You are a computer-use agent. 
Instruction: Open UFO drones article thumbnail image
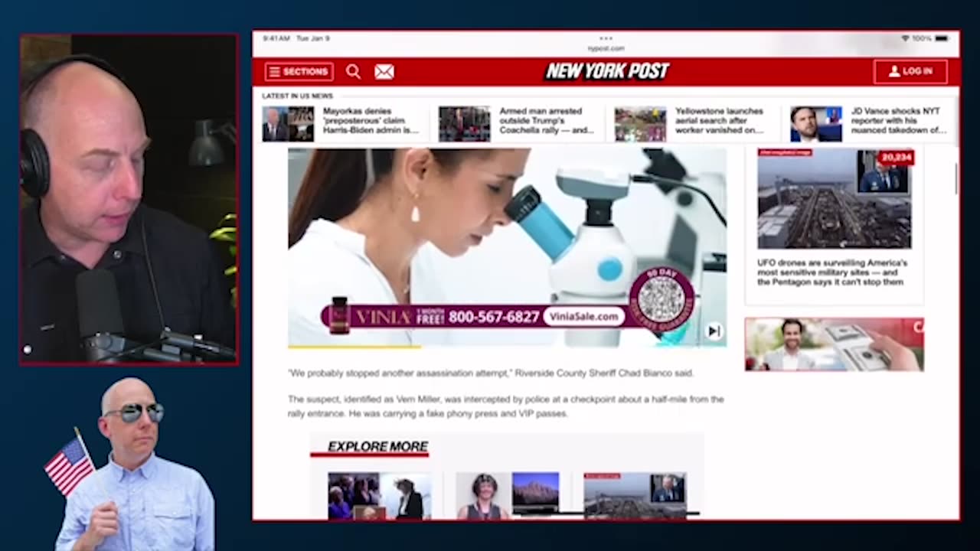click(x=835, y=199)
